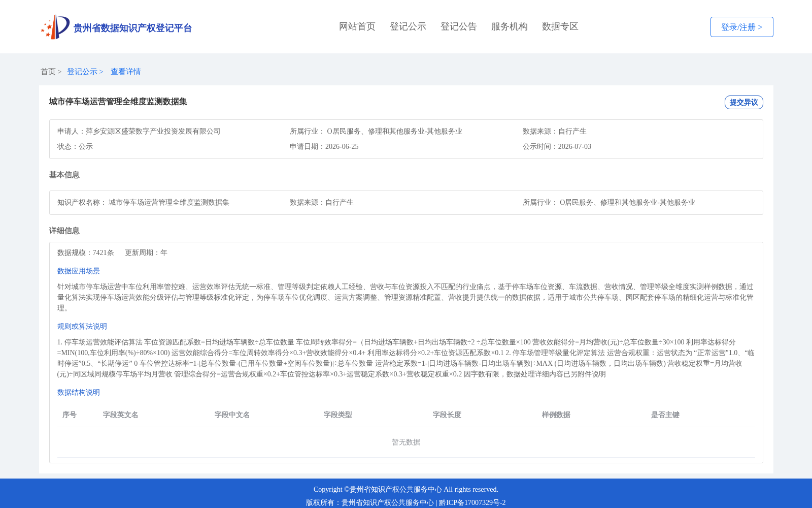Go to 网站首页 in navigation
812x508 pixels.
click(x=357, y=26)
